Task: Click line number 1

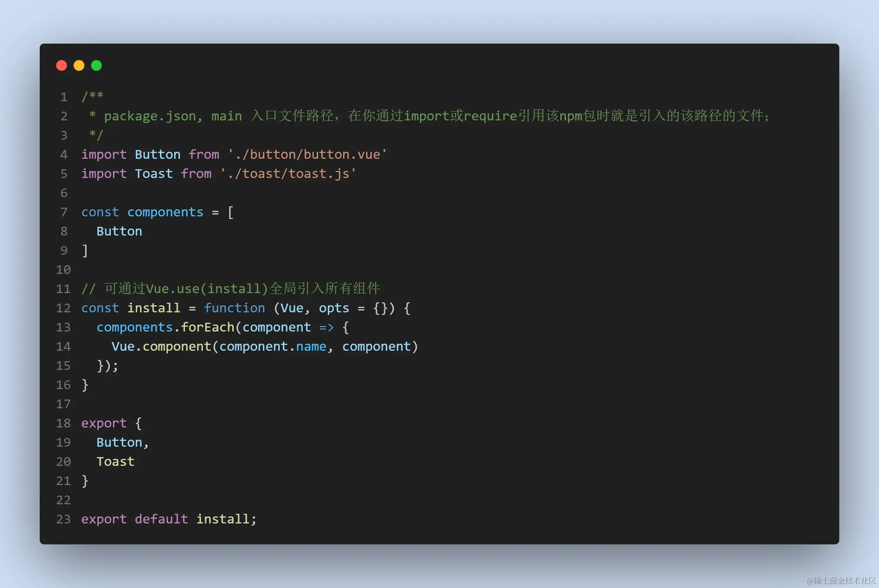Action: pos(64,97)
